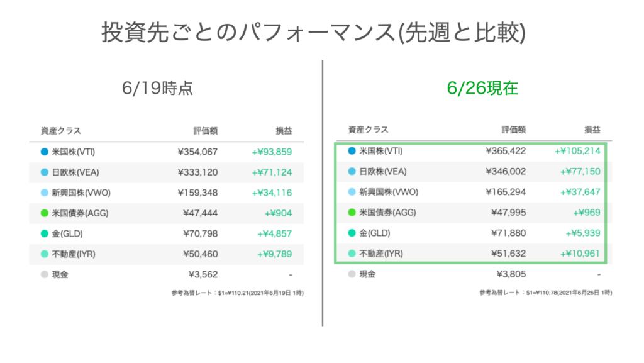This screenshot has width=644, height=363.
Task: Click the 不動産(IYR) dot in the 6/26 table
Action: [x=352, y=254]
